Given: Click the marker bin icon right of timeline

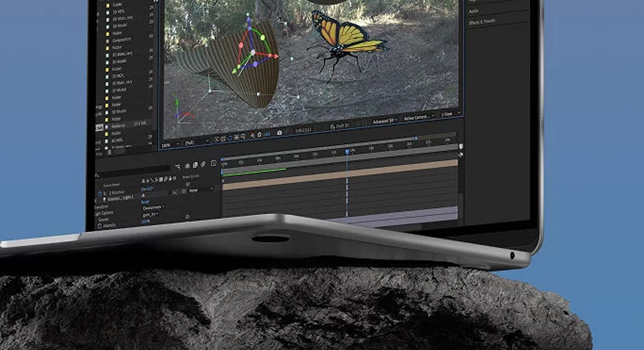Looking at the screenshot, I should pyautogui.click(x=460, y=147).
